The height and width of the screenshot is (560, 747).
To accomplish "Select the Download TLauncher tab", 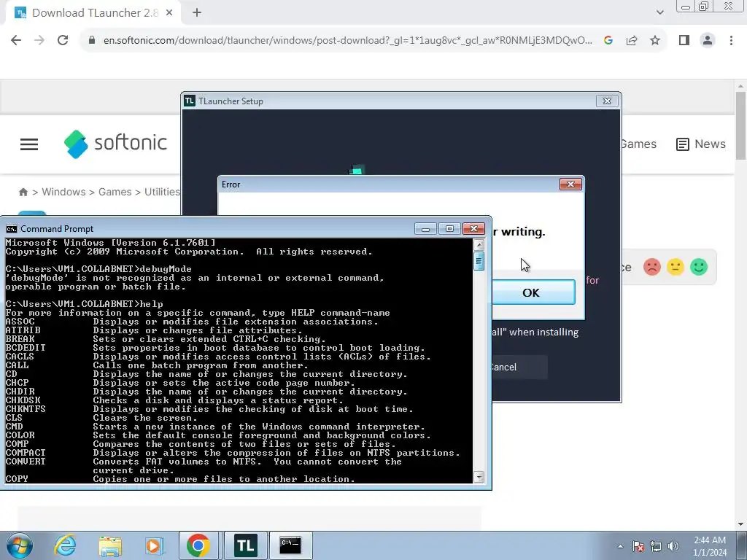I will coord(93,13).
